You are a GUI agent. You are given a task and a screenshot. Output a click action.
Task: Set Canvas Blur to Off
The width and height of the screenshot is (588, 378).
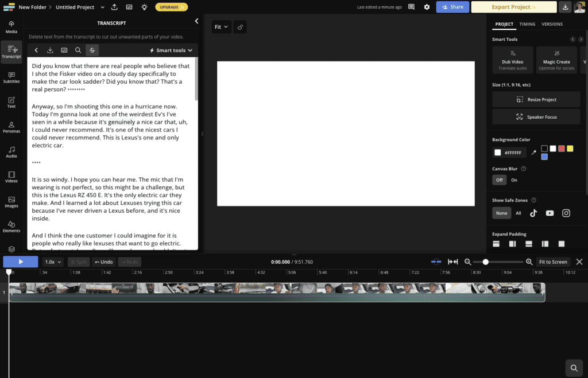500,180
